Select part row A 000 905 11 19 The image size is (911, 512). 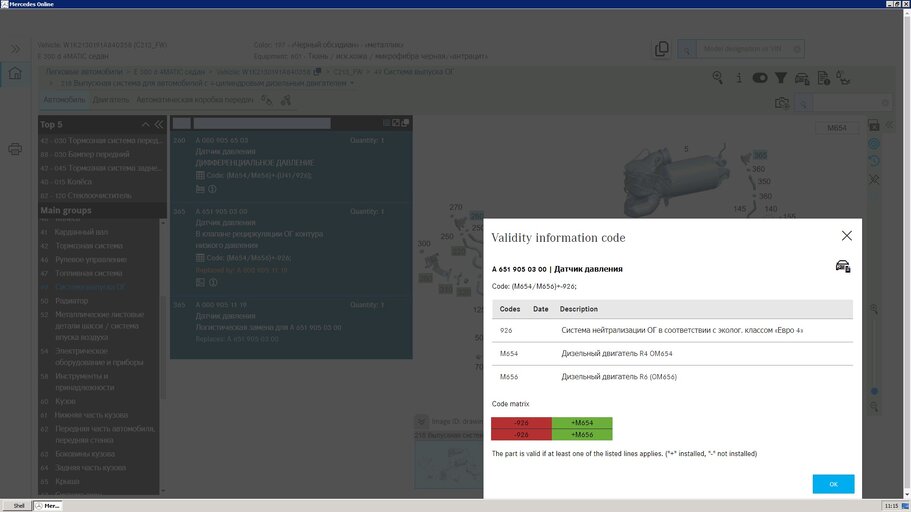click(291, 327)
